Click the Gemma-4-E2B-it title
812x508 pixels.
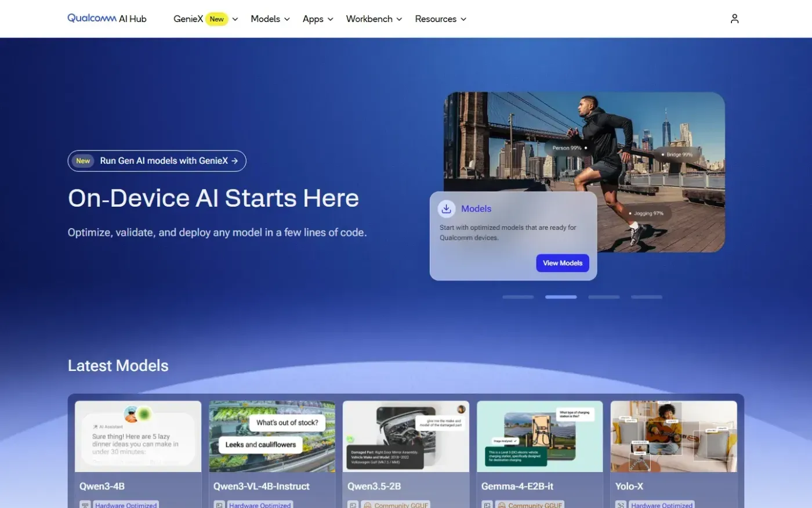[x=517, y=487]
